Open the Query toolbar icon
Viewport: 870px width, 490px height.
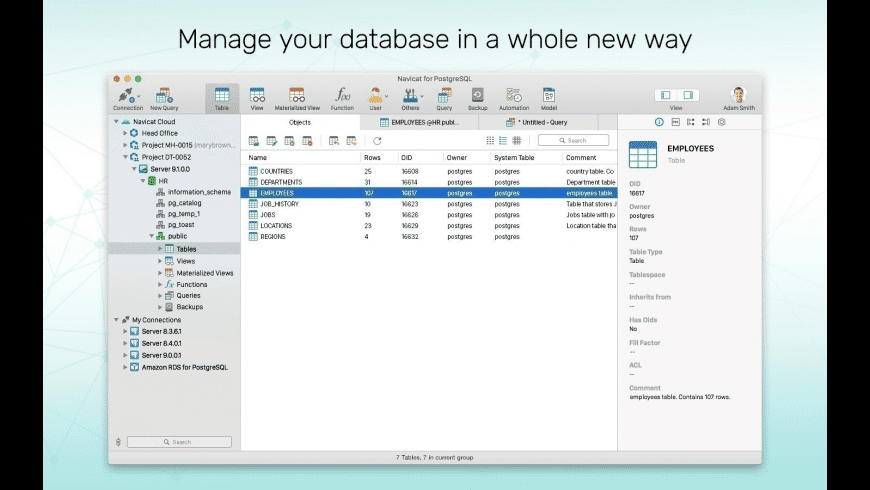coord(444,99)
